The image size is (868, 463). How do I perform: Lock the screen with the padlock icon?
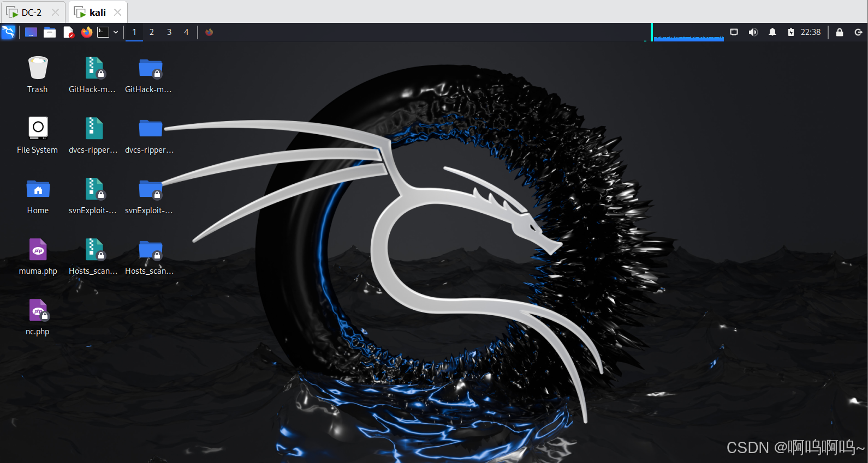click(x=840, y=32)
